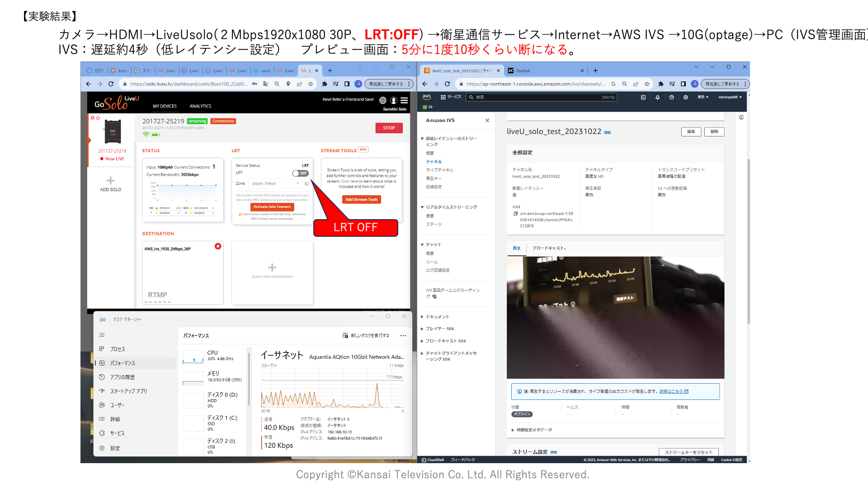This screenshot has height=488, width=868.
Task: Switch to the ANALYTICS tab in LiveU
Action: (200, 106)
